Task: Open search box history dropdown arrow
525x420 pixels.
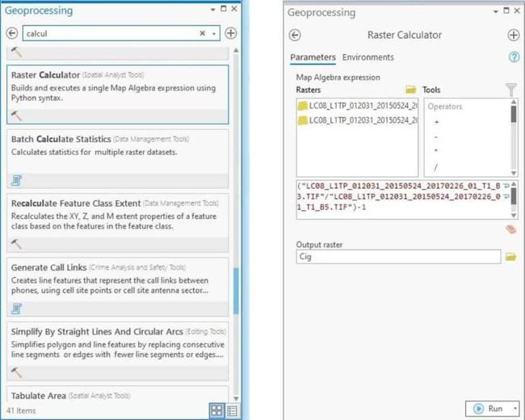Action: coord(214,33)
